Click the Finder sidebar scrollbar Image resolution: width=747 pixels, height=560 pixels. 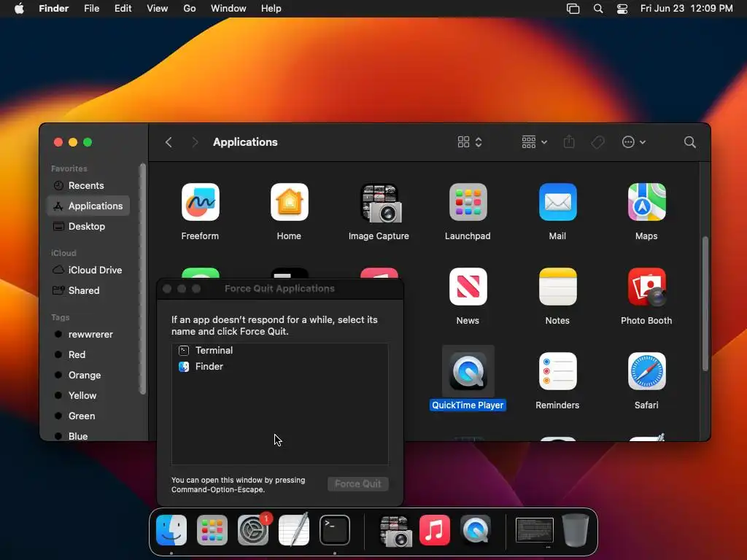click(x=142, y=279)
